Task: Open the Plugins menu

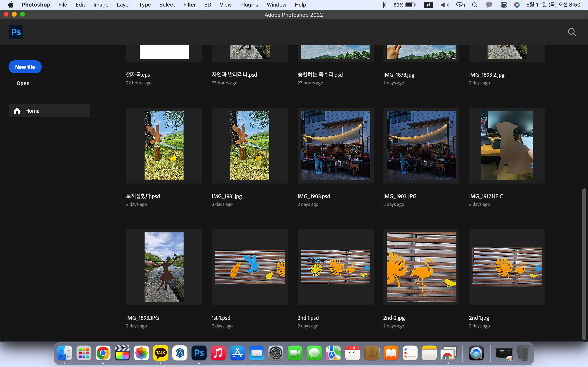Action: 249,5
